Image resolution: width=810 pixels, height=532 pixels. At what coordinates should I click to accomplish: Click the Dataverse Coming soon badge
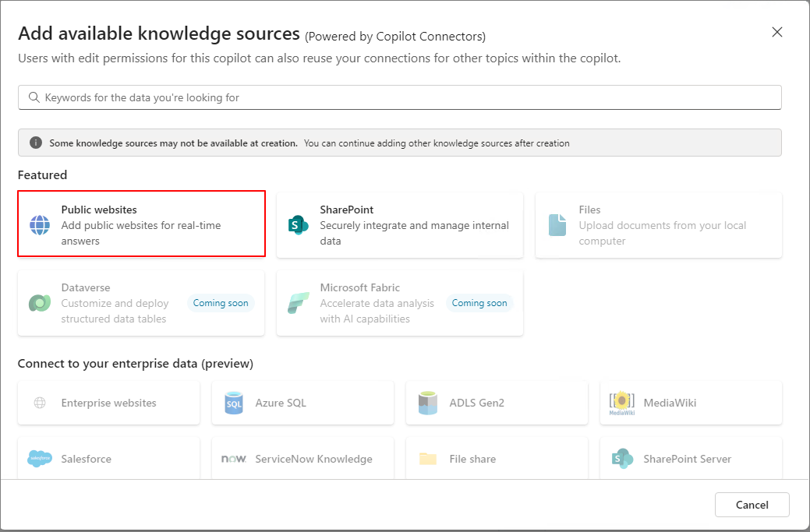[221, 303]
